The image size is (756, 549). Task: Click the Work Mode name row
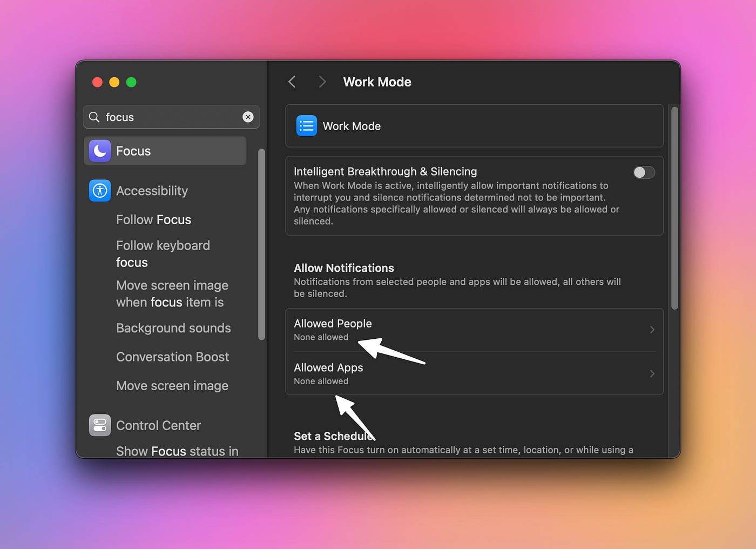474,126
